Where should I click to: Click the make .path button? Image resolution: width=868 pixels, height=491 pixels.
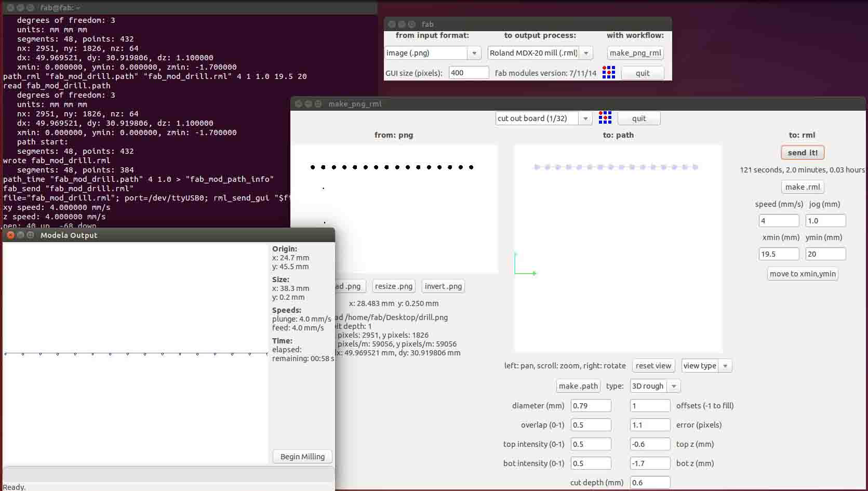pos(578,386)
